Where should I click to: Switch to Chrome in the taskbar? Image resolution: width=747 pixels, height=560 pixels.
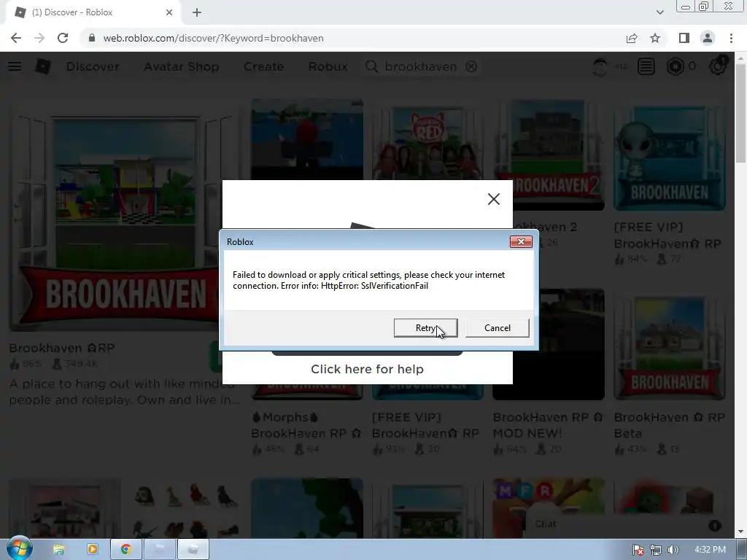coord(125,550)
